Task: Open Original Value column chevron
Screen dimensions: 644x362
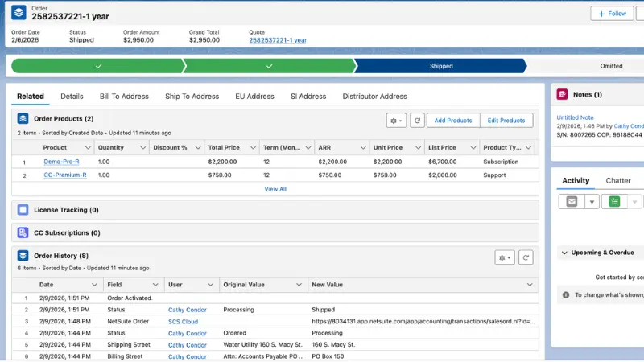Action: tap(299, 285)
